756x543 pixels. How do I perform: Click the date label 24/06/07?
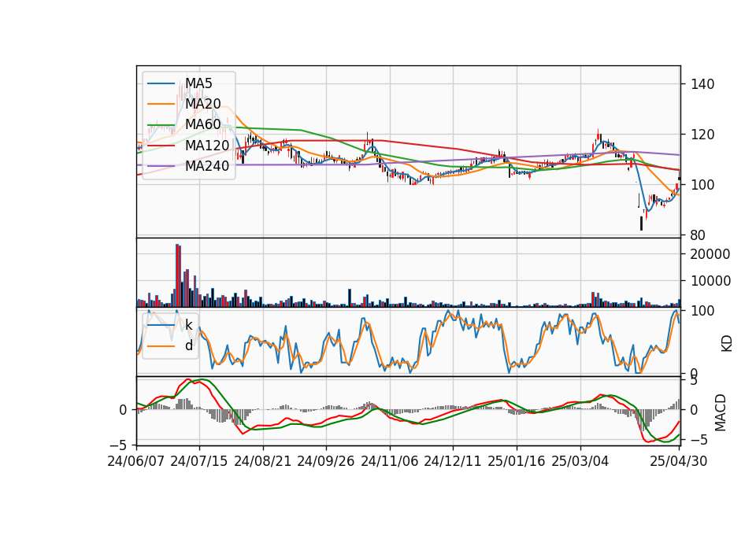tap(136, 461)
